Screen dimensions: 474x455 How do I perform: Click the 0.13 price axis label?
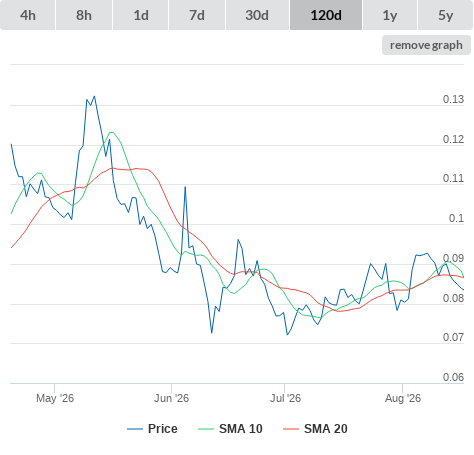coord(453,99)
